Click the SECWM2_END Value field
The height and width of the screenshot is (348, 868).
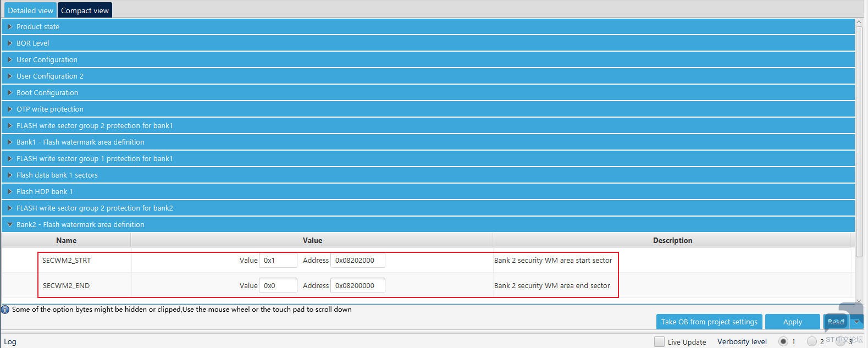pyautogui.click(x=278, y=285)
